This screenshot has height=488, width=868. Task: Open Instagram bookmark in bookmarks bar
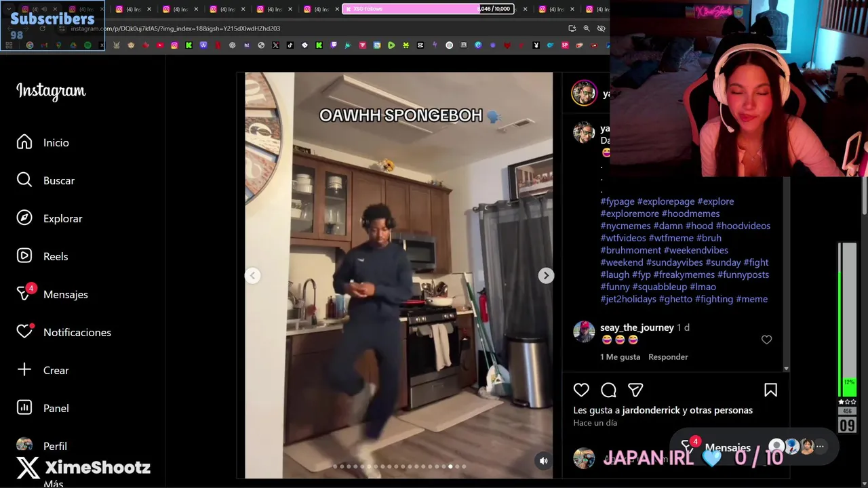tap(174, 45)
